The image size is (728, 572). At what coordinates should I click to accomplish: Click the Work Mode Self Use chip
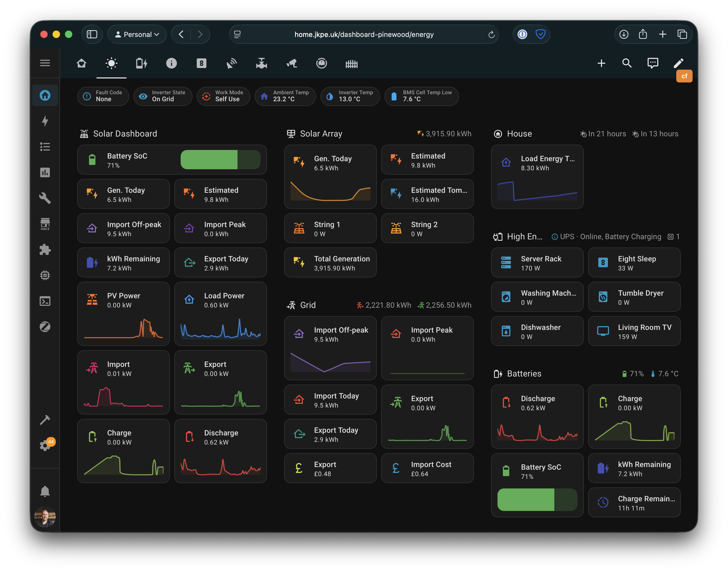(x=223, y=96)
